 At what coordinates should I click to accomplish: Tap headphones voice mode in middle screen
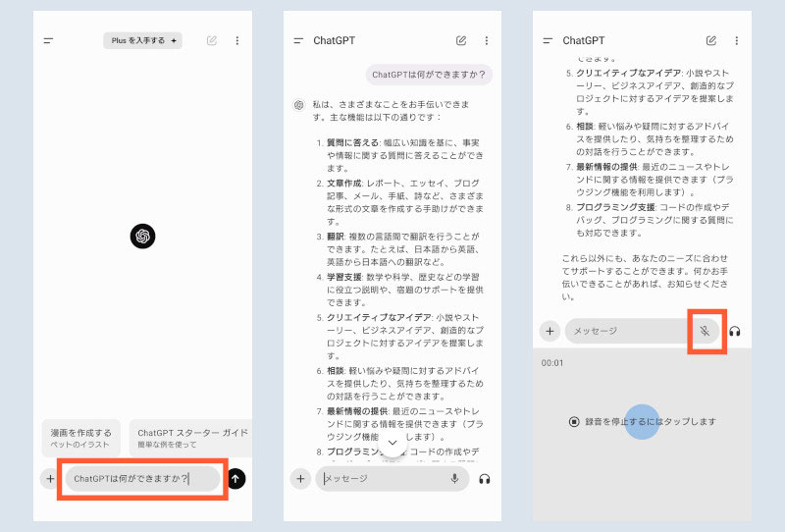(484, 479)
